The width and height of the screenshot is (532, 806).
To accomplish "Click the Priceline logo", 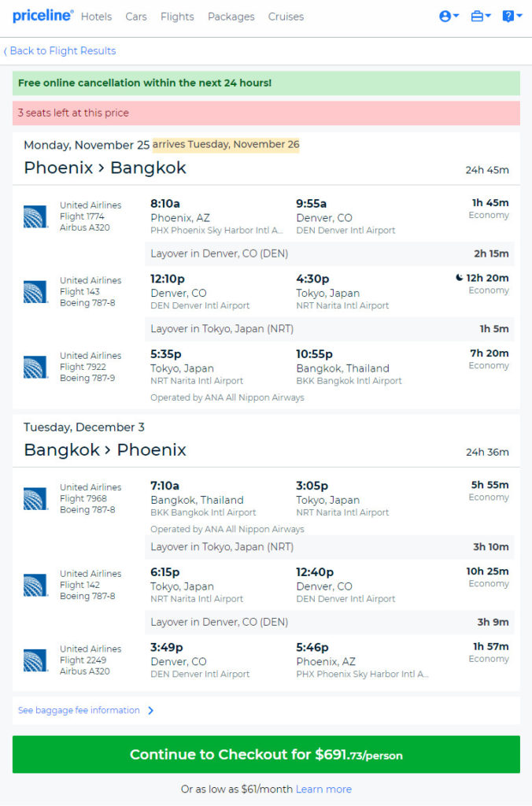I will click(x=42, y=16).
